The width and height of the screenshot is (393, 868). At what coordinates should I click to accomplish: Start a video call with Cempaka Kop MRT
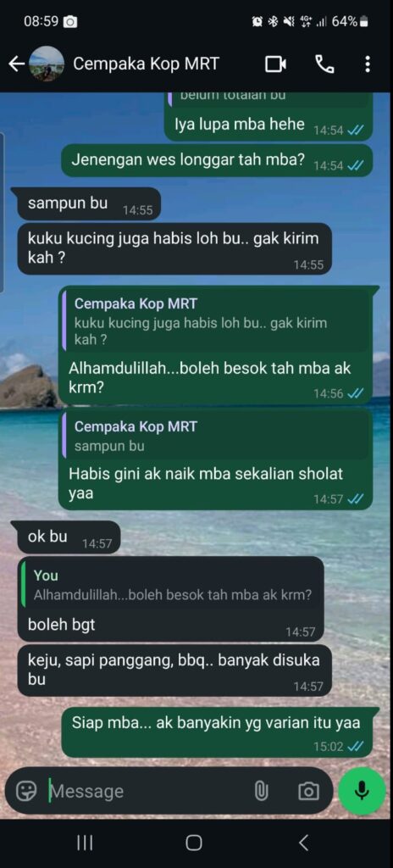point(275,64)
